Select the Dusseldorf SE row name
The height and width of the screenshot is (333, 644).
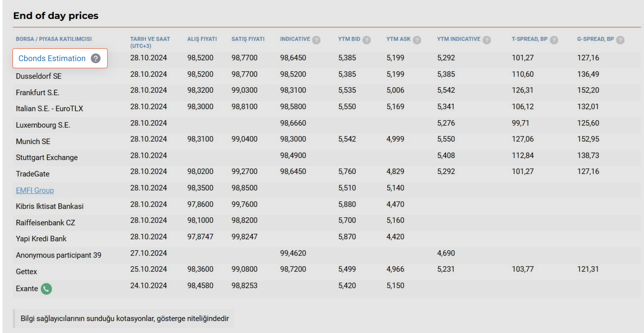39,76
